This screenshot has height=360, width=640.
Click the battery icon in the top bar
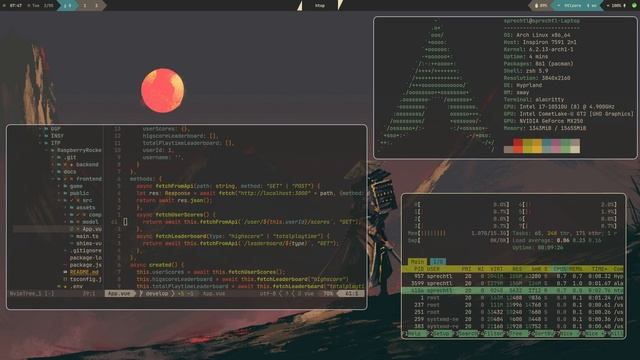(x=536, y=6)
